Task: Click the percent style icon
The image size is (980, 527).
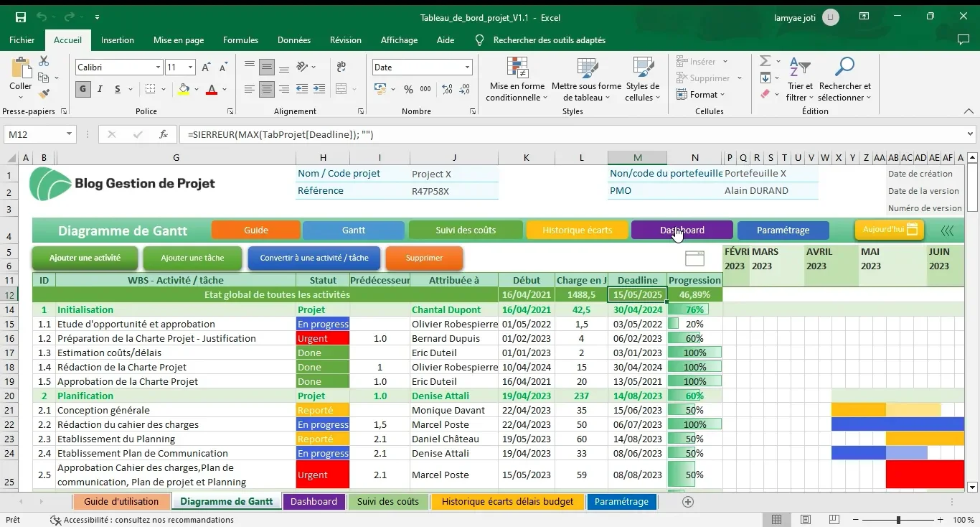Action: [408, 90]
